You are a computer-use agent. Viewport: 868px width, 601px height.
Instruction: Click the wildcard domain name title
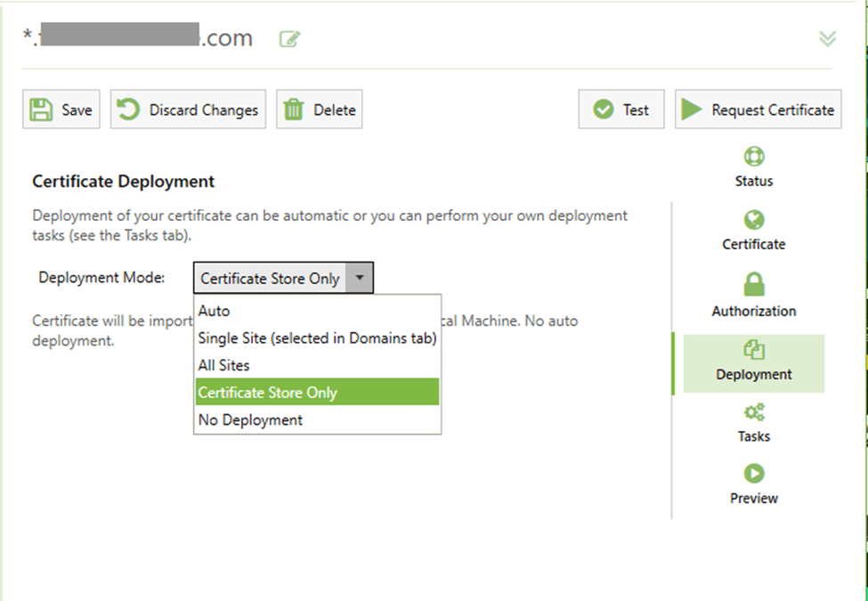tap(138, 38)
